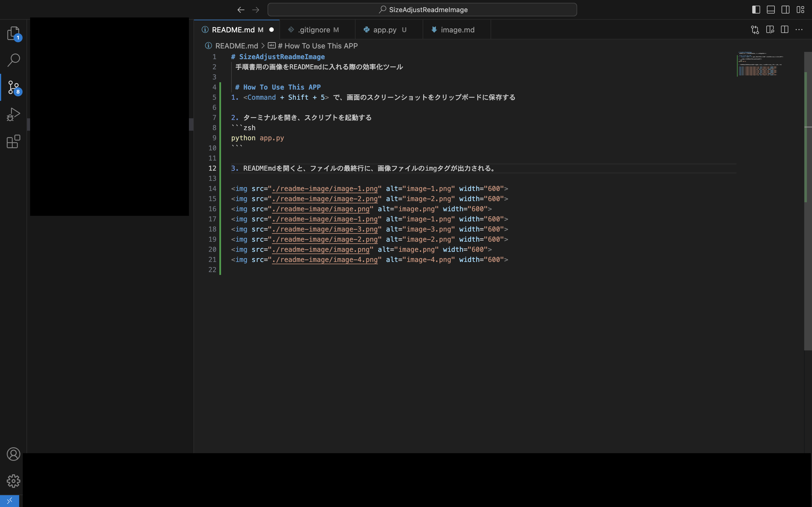Viewport: 812px width, 507px height.
Task: Open More Actions ellipsis in editor toolbar
Action: pyautogui.click(x=799, y=30)
